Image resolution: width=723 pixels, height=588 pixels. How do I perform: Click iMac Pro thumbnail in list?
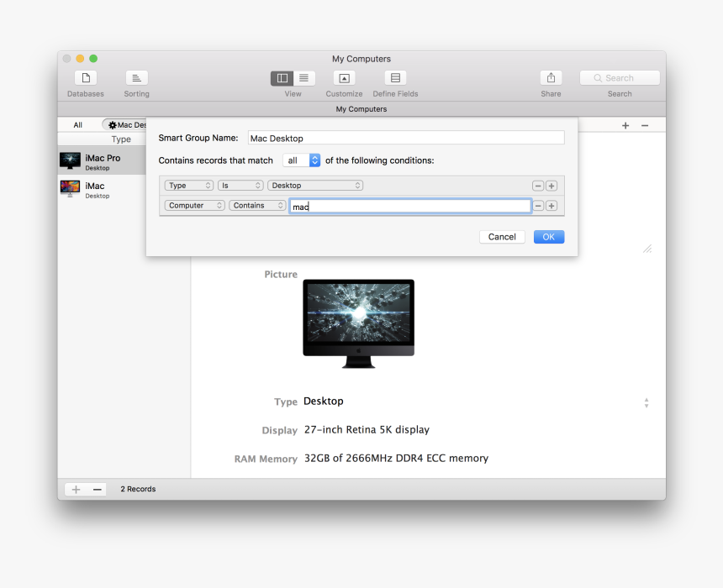coord(70,160)
